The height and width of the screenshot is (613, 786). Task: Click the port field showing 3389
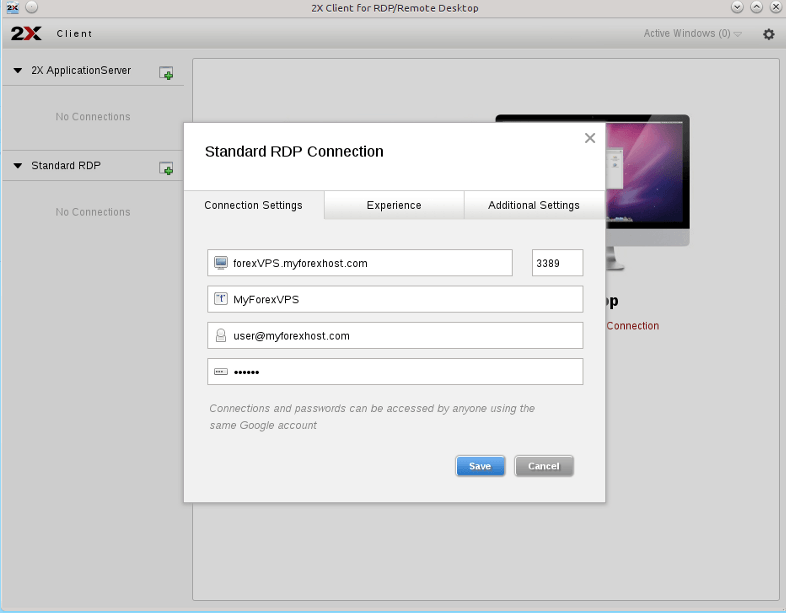point(557,263)
